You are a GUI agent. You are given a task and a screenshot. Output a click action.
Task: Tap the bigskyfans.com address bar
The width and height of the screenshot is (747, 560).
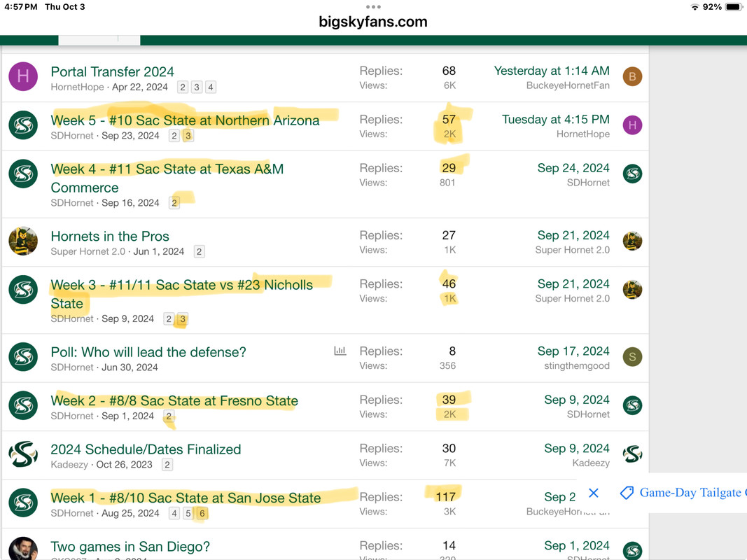[x=373, y=22]
